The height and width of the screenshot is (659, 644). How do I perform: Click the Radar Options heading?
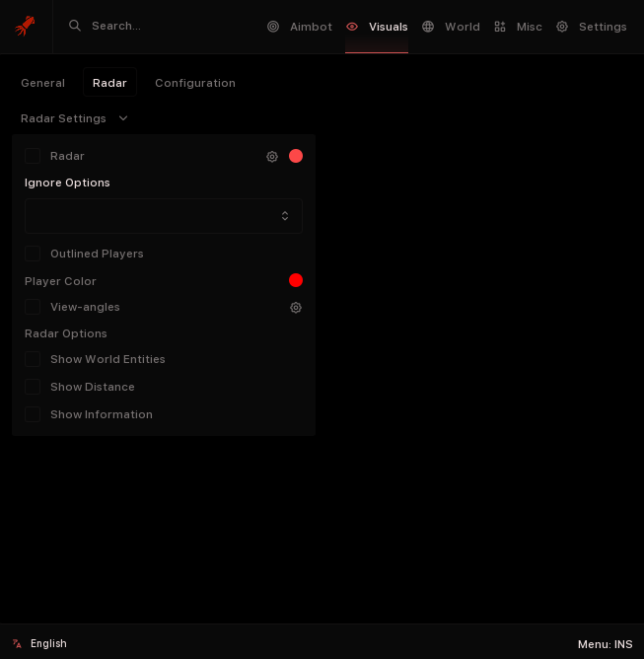pos(66,333)
